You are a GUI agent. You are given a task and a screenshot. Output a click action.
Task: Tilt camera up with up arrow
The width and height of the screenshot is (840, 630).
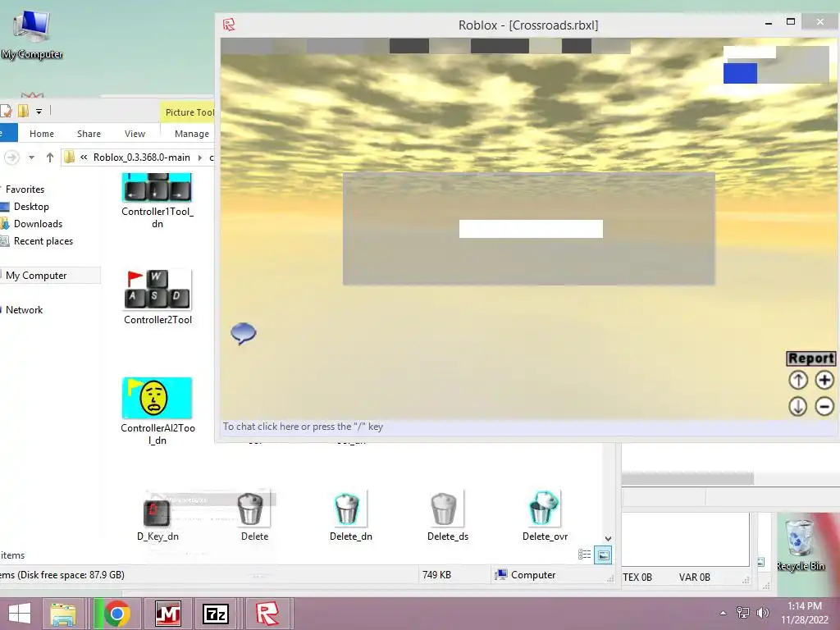(798, 380)
